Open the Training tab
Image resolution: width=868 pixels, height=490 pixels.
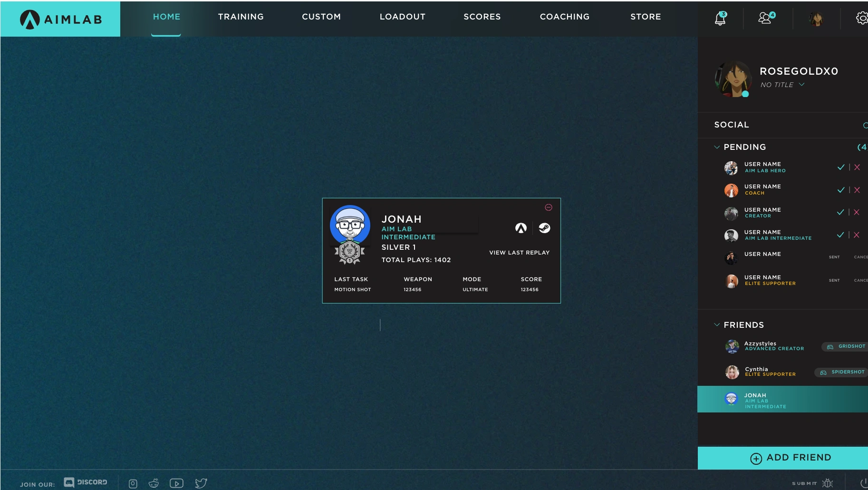(x=241, y=17)
